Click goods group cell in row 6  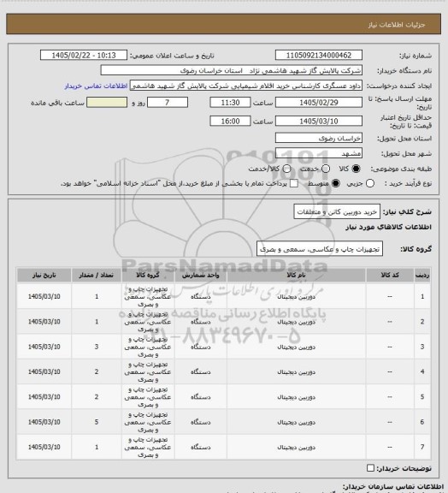(x=148, y=422)
